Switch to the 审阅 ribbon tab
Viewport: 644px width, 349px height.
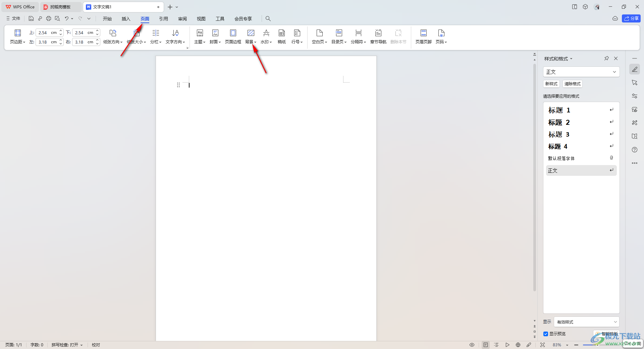pos(182,18)
